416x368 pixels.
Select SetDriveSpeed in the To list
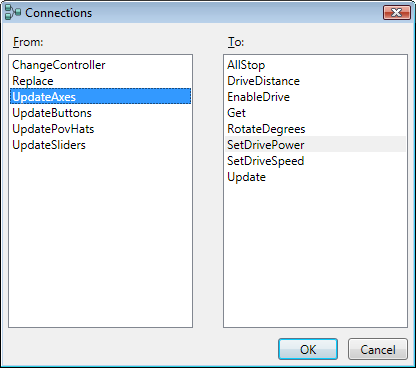pyautogui.click(x=315, y=161)
